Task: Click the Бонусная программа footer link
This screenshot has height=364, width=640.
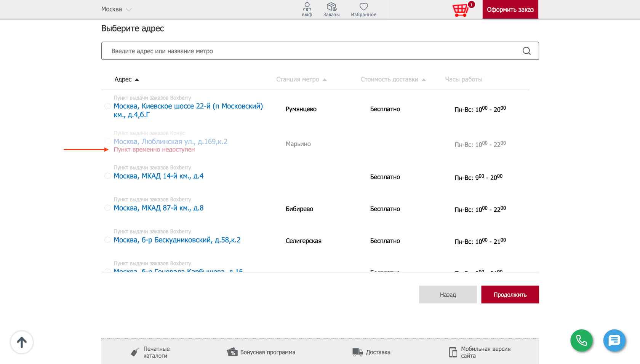Action: click(x=268, y=352)
